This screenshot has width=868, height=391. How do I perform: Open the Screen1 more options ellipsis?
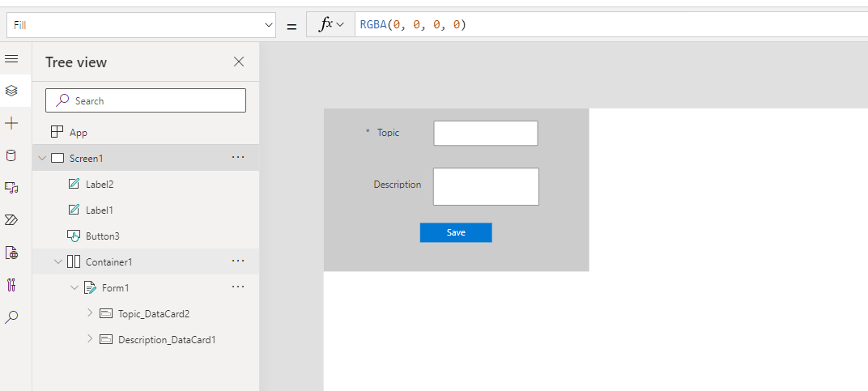point(238,157)
